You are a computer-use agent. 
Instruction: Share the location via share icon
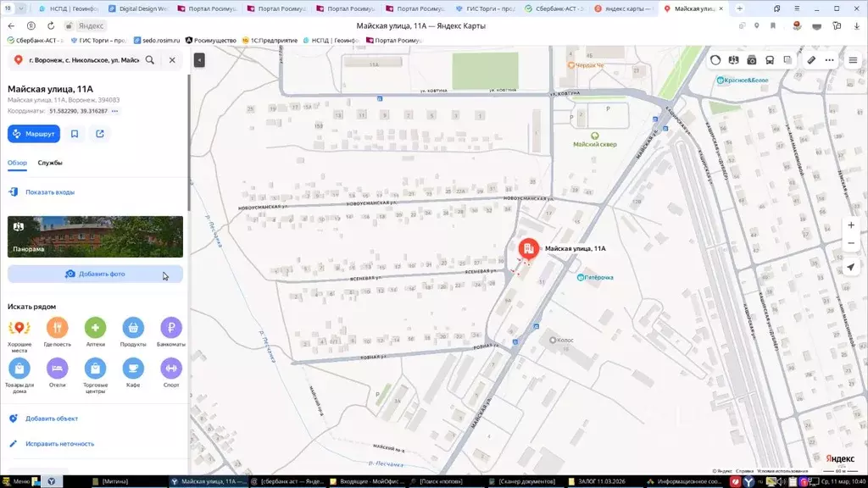point(100,134)
